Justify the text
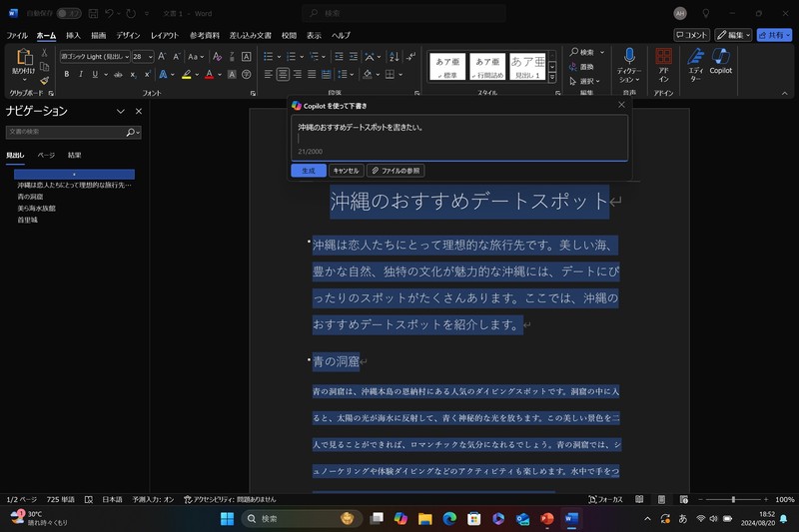Viewport: 799px width, 532px height. (312, 74)
